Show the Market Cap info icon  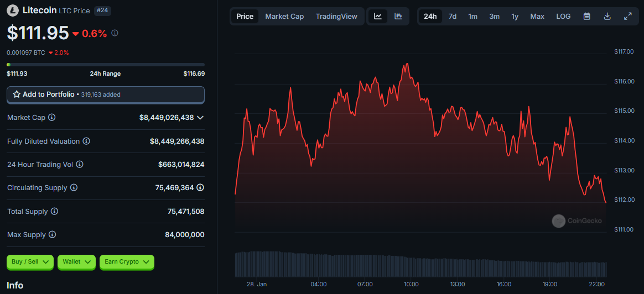pyautogui.click(x=52, y=117)
